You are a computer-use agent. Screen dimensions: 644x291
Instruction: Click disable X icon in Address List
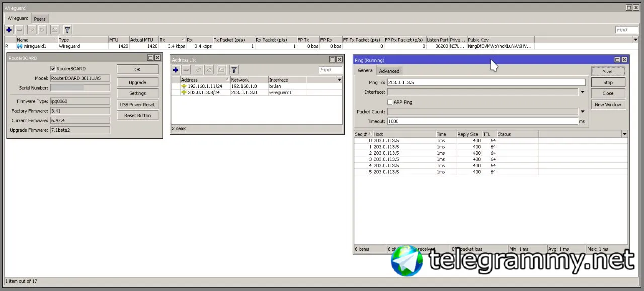click(x=209, y=70)
